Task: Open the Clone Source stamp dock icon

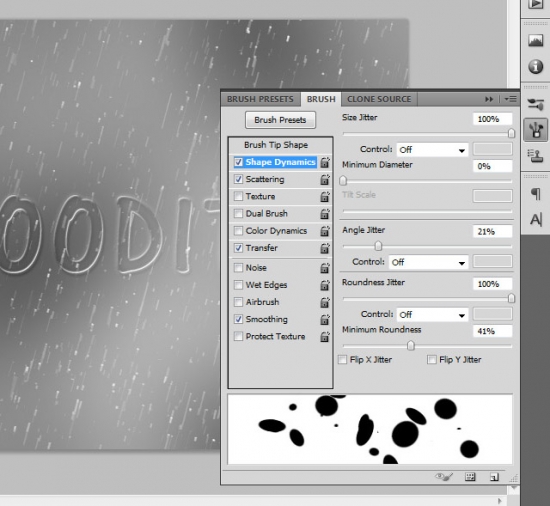Action: tap(535, 155)
